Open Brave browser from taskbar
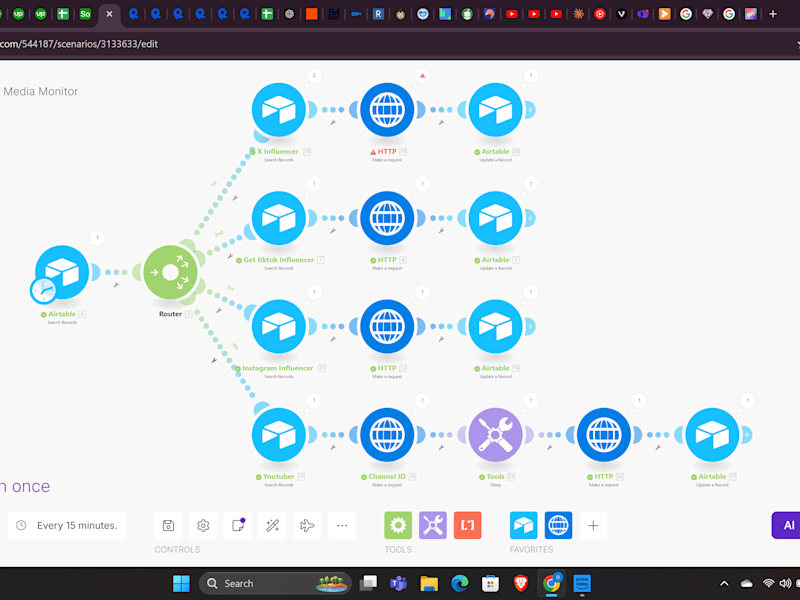The height and width of the screenshot is (600, 800). 521,583
